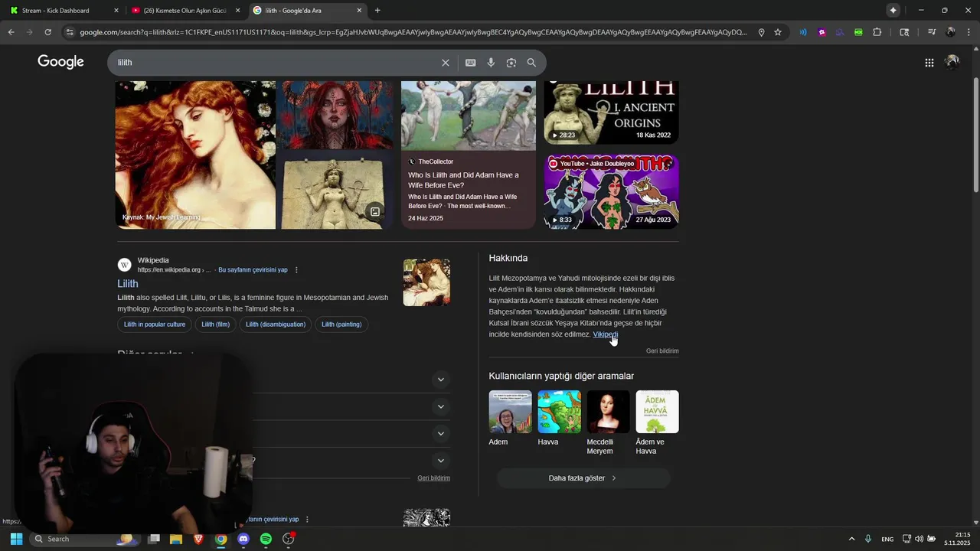
Task: Open the purple square extension icon
Action: [822, 32]
